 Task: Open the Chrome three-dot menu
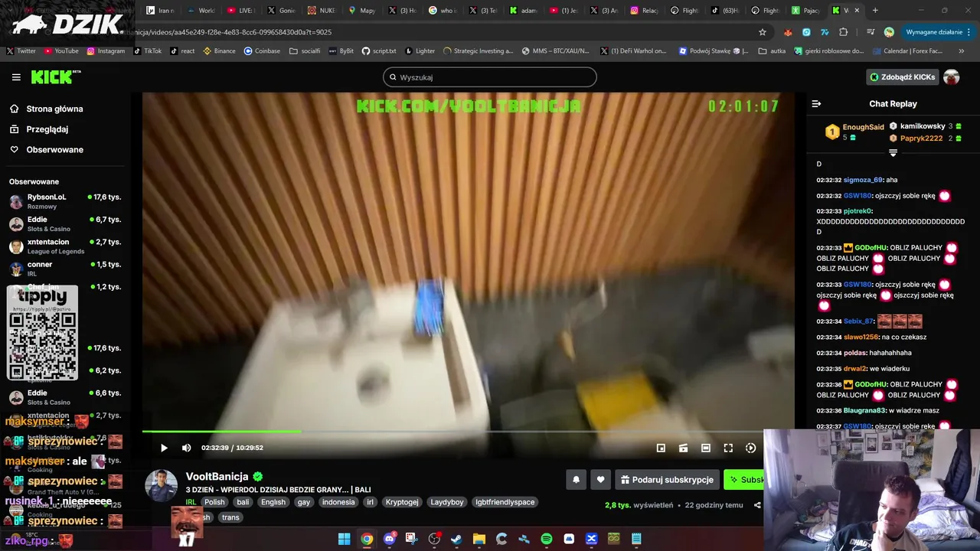[x=969, y=32]
